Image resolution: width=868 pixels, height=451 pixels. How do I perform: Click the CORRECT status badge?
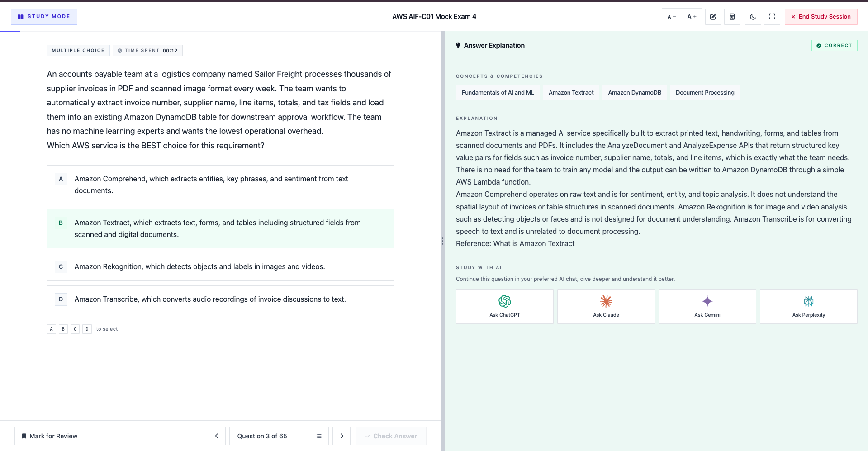[x=835, y=46]
